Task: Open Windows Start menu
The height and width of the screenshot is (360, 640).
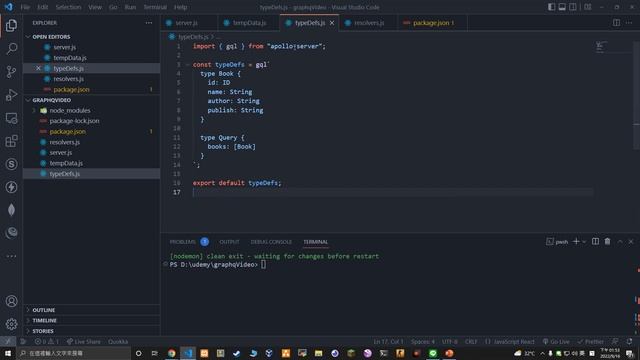Action: pyautogui.click(x=8, y=353)
